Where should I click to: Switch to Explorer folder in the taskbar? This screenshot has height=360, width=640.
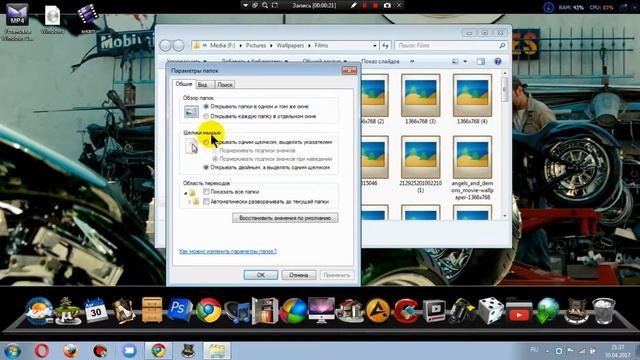pos(217,351)
